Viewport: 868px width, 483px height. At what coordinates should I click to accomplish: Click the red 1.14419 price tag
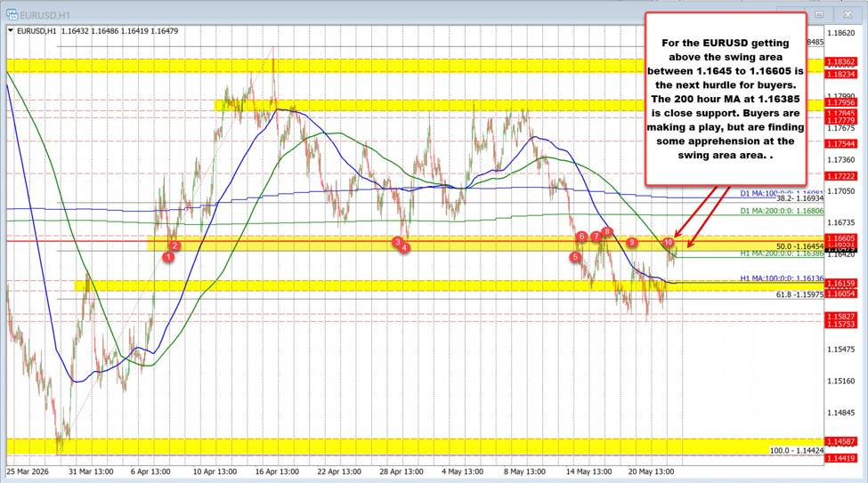tap(841, 458)
